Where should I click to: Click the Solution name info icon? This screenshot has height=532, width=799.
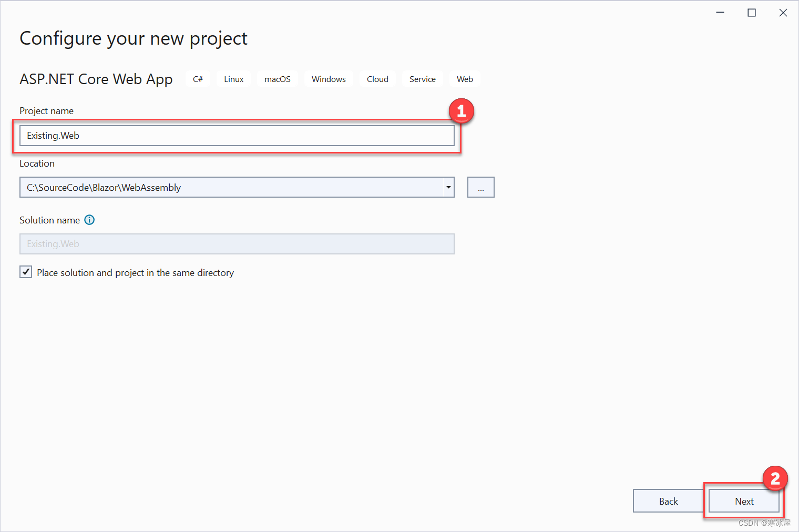click(89, 220)
